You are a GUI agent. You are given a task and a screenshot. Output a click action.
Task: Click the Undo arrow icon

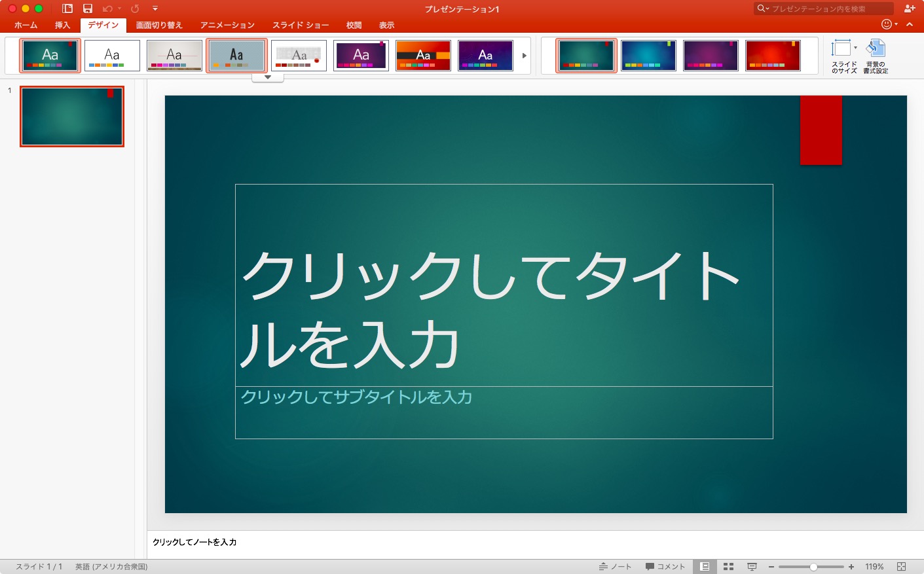107,9
